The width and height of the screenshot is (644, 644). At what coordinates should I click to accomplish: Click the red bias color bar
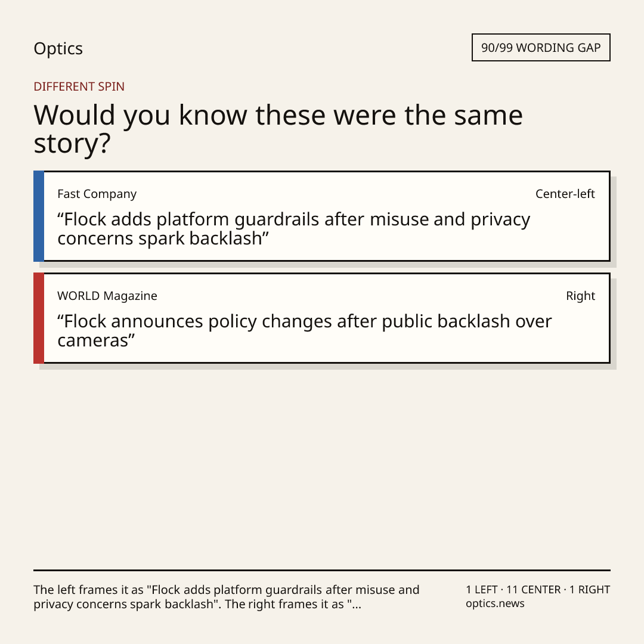(39, 318)
